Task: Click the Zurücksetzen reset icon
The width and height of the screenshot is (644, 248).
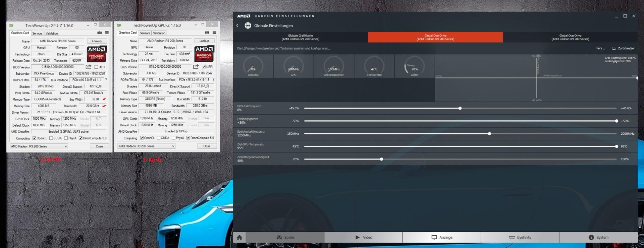Action: coord(614,48)
